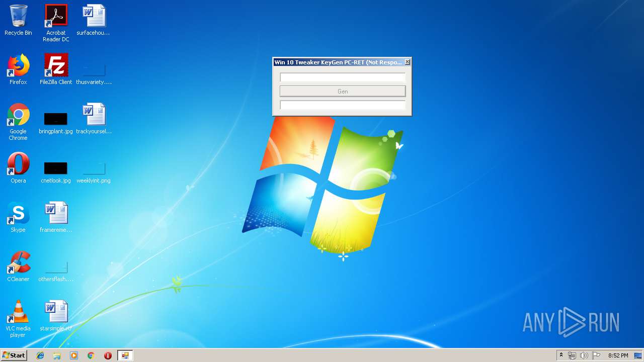The width and height of the screenshot is (644, 362).
Task: Open the Recycle Bin desktop icon
Action: 18,20
